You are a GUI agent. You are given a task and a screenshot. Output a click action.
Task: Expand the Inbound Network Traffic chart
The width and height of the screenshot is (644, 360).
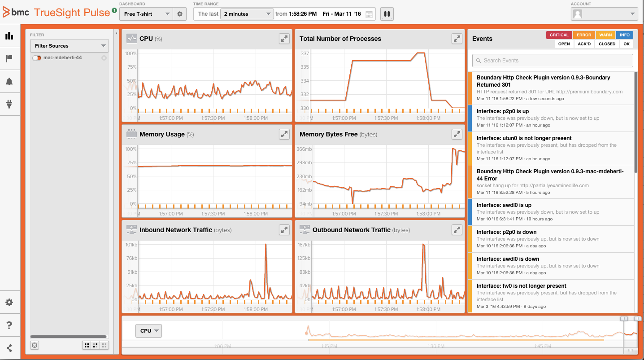[x=284, y=229]
